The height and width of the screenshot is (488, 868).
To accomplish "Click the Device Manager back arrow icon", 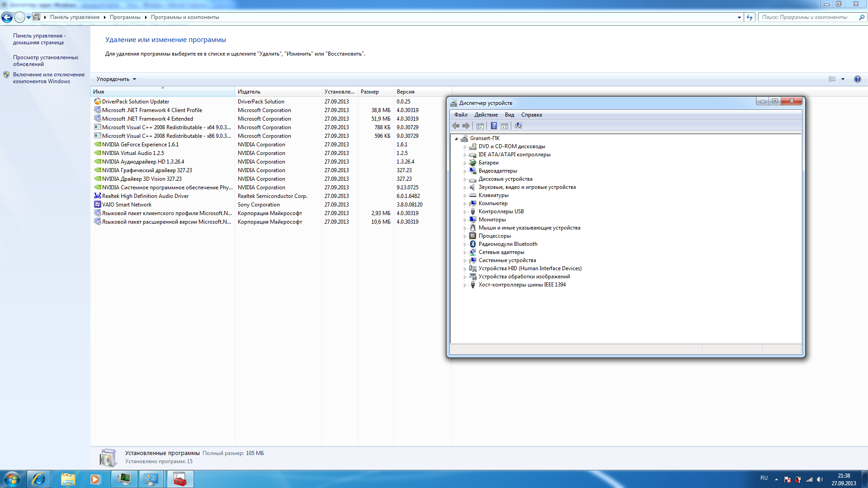I will click(x=456, y=126).
